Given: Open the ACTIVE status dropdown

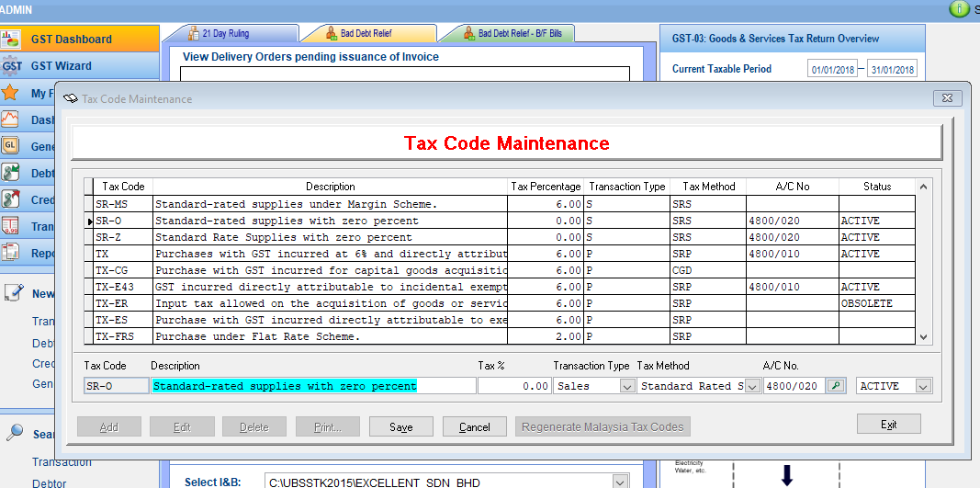Looking at the screenshot, I should [924, 387].
